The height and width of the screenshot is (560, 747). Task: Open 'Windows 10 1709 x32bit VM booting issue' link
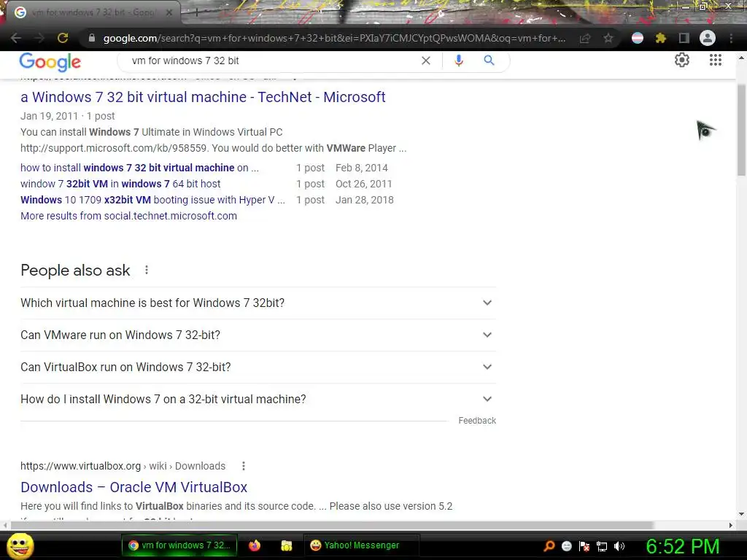click(x=153, y=200)
